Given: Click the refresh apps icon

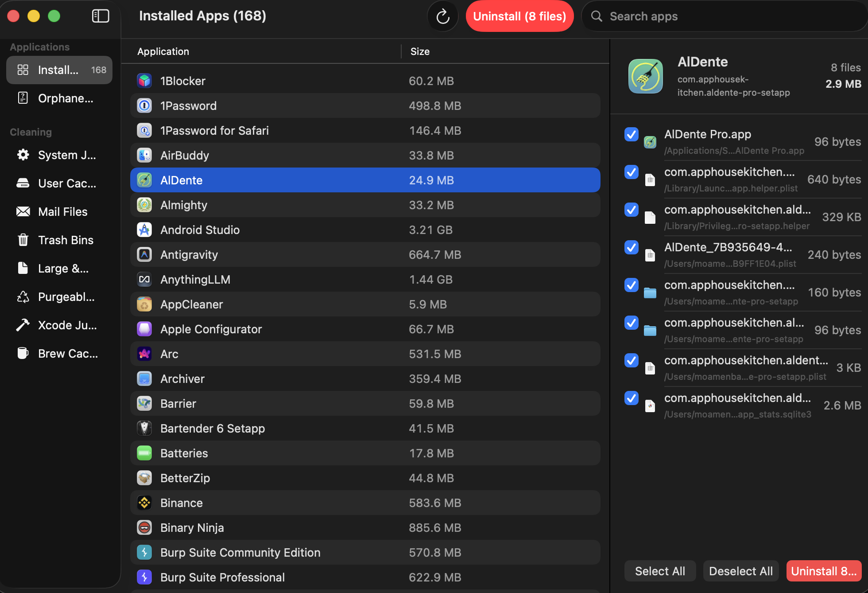Looking at the screenshot, I should pyautogui.click(x=442, y=16).
